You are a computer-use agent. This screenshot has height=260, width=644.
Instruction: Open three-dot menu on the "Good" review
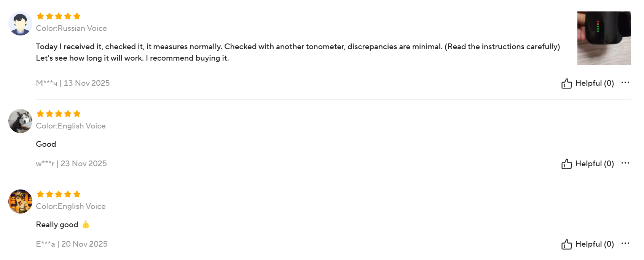tap(625, 163)
